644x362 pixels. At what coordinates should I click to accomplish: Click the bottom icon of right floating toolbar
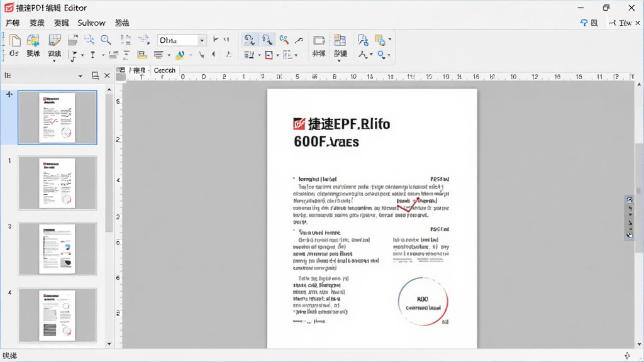tap(630, 235)
